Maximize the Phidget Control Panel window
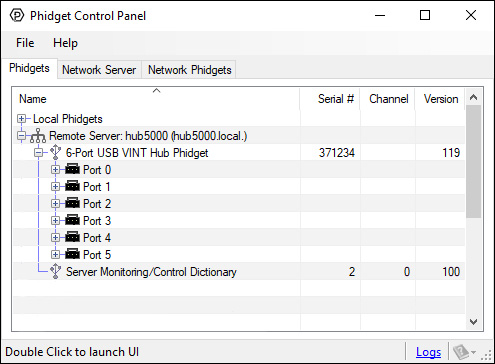495x364 pixels. point(425,15)
